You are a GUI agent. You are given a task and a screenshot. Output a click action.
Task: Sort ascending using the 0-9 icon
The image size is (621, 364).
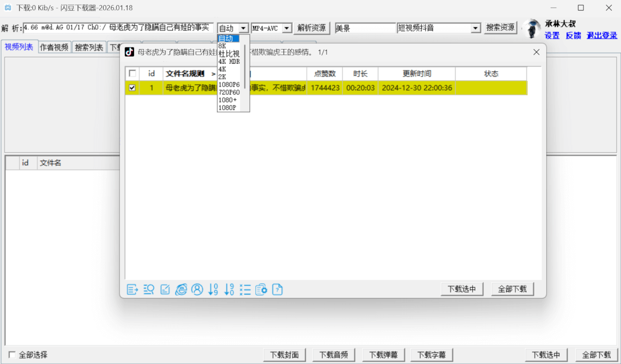pos(213,290)
